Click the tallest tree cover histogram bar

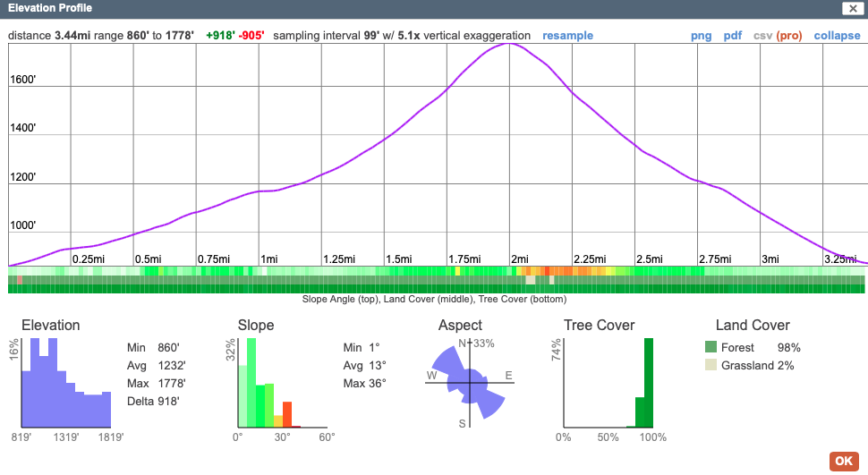[x=649, y=383]
